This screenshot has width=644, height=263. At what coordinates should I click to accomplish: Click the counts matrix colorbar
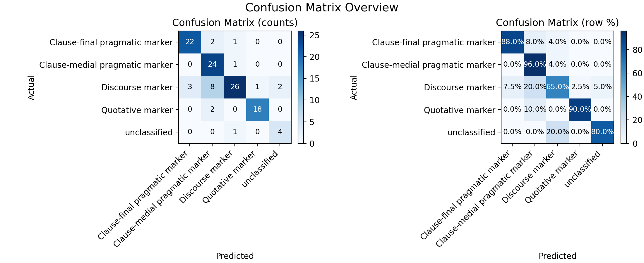[x=301, y=87]
